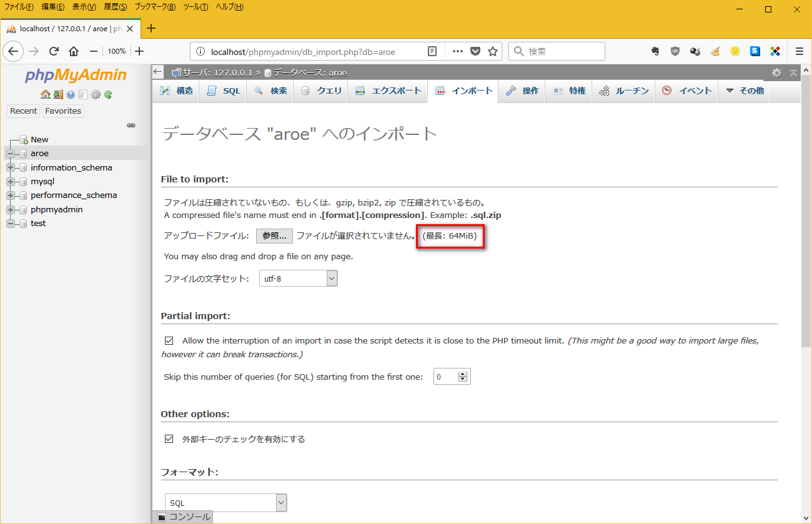812x524 pixels.
Task: Open the SQL format dropdown
Action: [225, 503]
